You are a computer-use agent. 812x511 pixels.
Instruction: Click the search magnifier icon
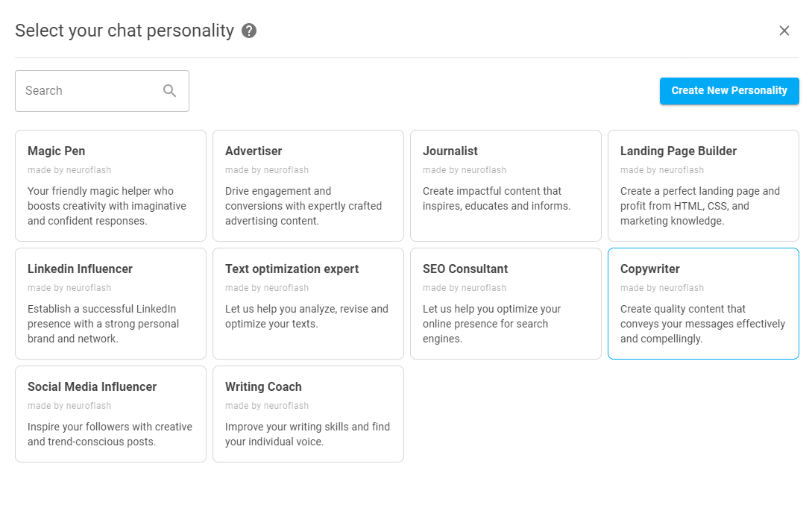[170, 91]
